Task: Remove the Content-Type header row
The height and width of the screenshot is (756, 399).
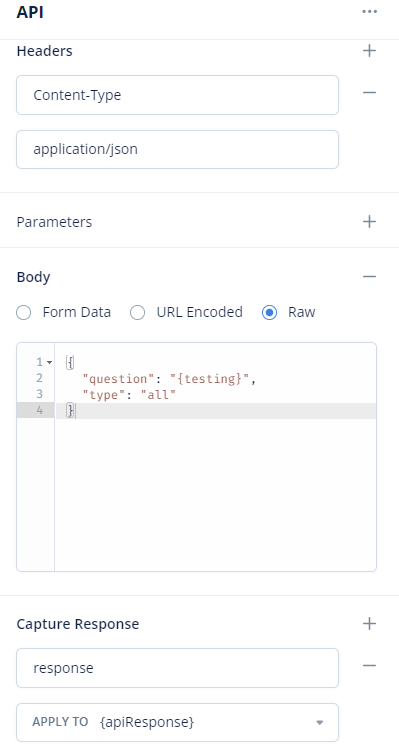Action: coord(369,93)
